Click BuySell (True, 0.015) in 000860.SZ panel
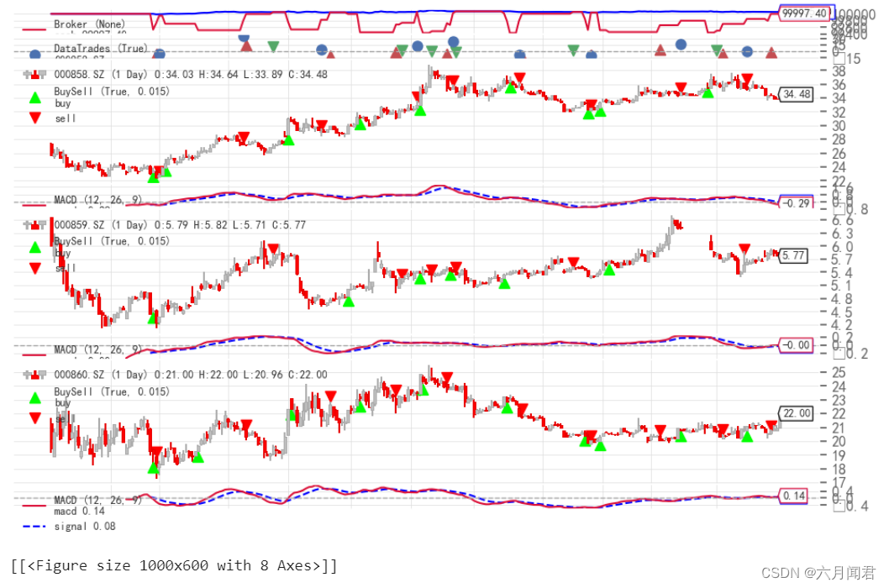Screen dimensions: 889x588 (x=112, y=391)
